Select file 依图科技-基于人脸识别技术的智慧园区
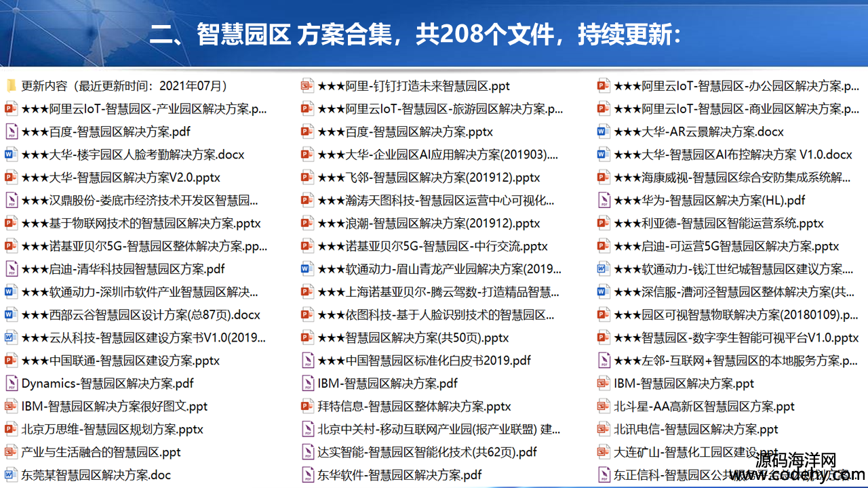 coord(428,314)
